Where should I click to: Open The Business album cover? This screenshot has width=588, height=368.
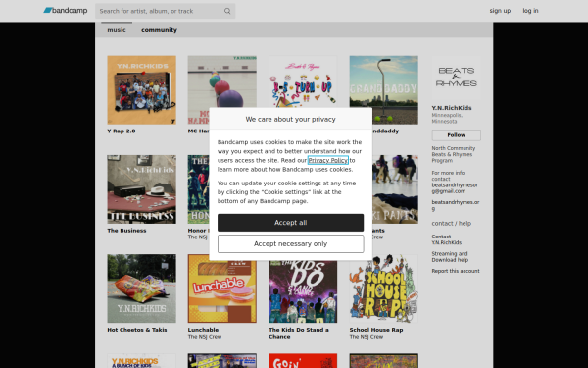[142, 189]
